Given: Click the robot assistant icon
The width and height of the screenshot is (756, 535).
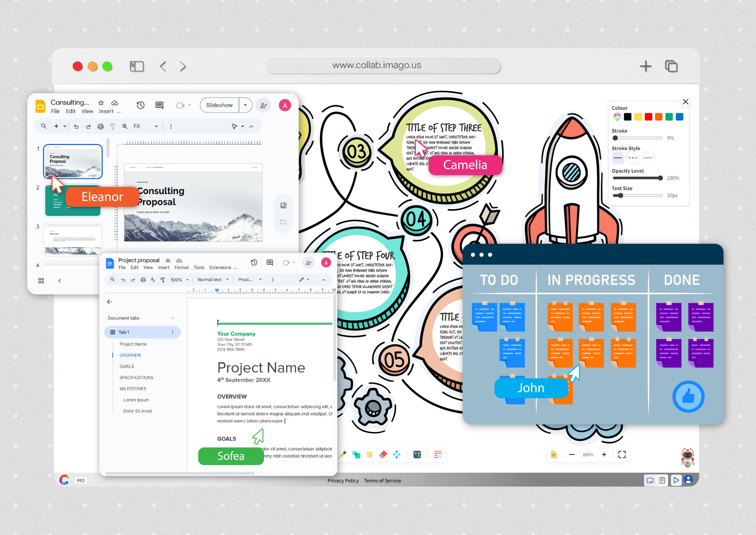Looking at the screenshot, I should coord(687,457).
